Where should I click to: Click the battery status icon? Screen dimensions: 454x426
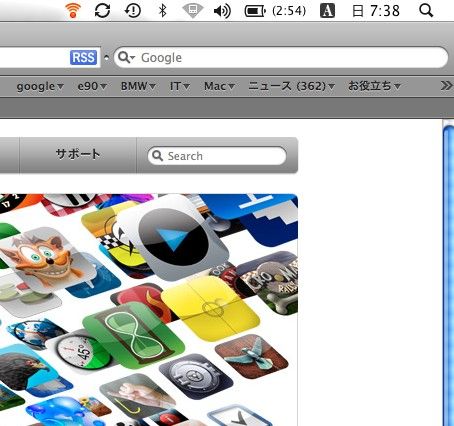pyautogui.click(x=255, y=11)
